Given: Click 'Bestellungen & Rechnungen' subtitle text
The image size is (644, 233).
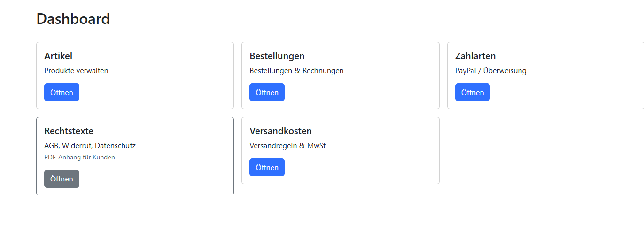Looking at the screenshot, I should click(x=296, y=71).
